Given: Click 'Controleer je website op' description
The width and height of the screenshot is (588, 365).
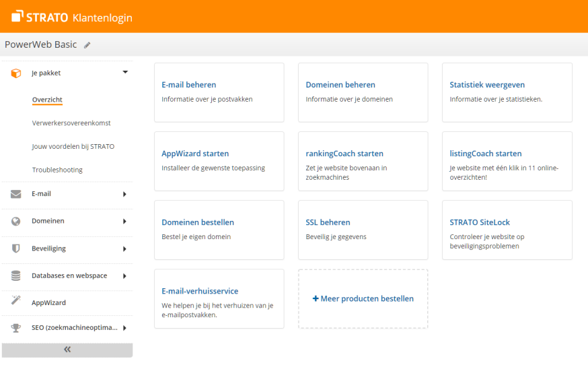Looking at the screenshot, I should tap(487, 241).
